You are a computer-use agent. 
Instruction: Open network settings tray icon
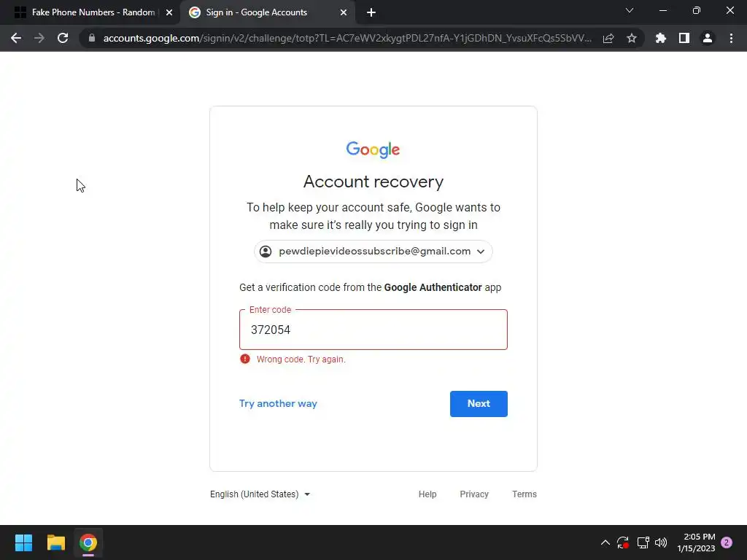click(643, 542)
